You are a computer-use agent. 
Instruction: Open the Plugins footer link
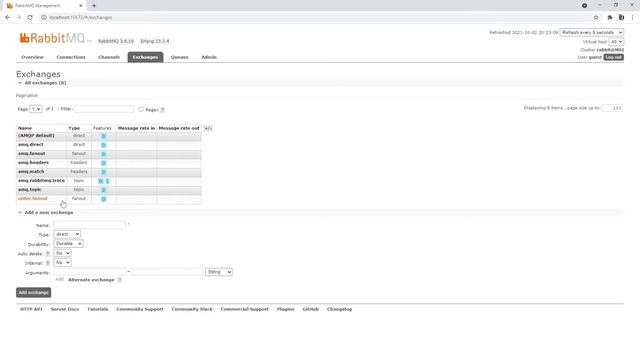[x=285, y=309]
